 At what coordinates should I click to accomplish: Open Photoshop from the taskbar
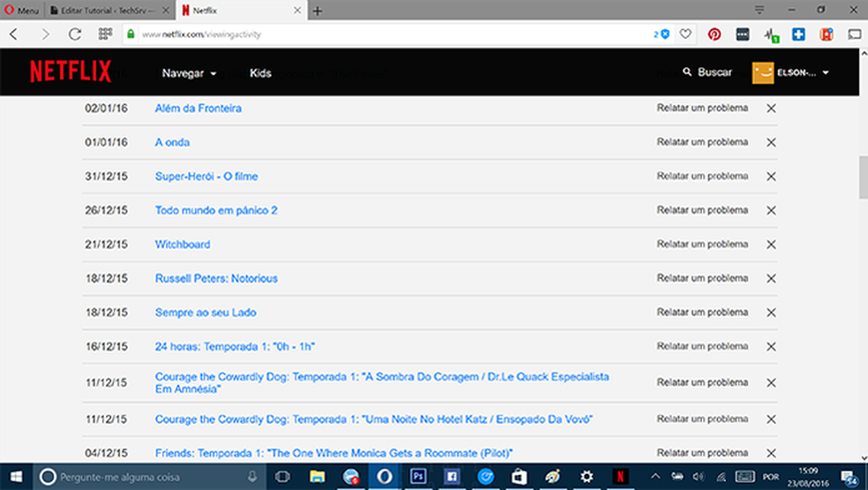pyautogui.click(x=418, y=476)
